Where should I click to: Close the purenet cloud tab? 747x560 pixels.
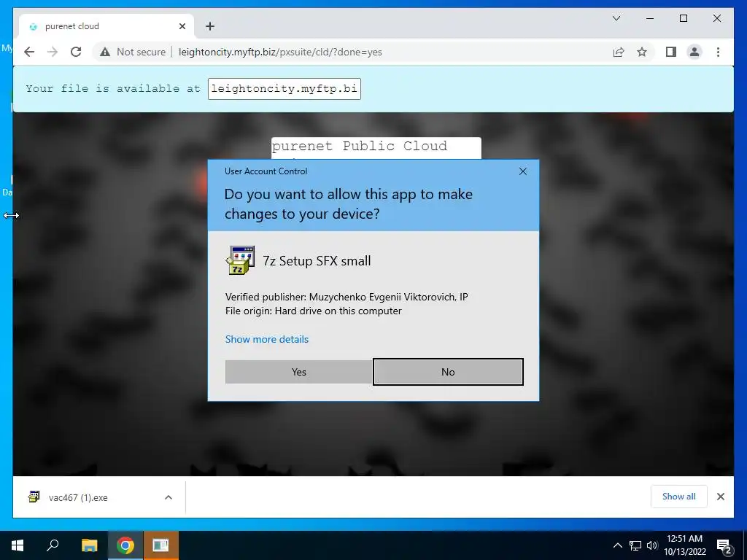coord(182,26)
